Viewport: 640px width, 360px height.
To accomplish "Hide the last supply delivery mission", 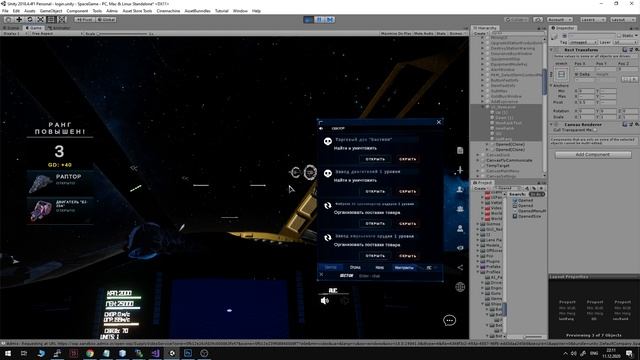I will click(407, 256).
